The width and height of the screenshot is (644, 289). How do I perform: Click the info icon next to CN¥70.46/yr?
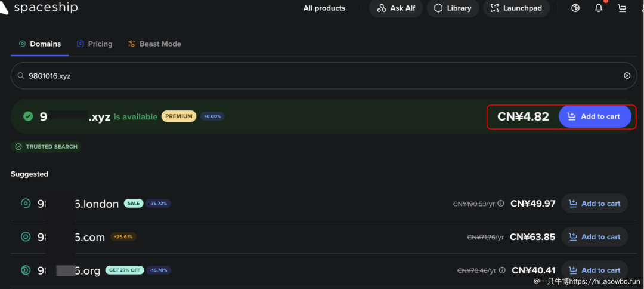tap(502, 270)
